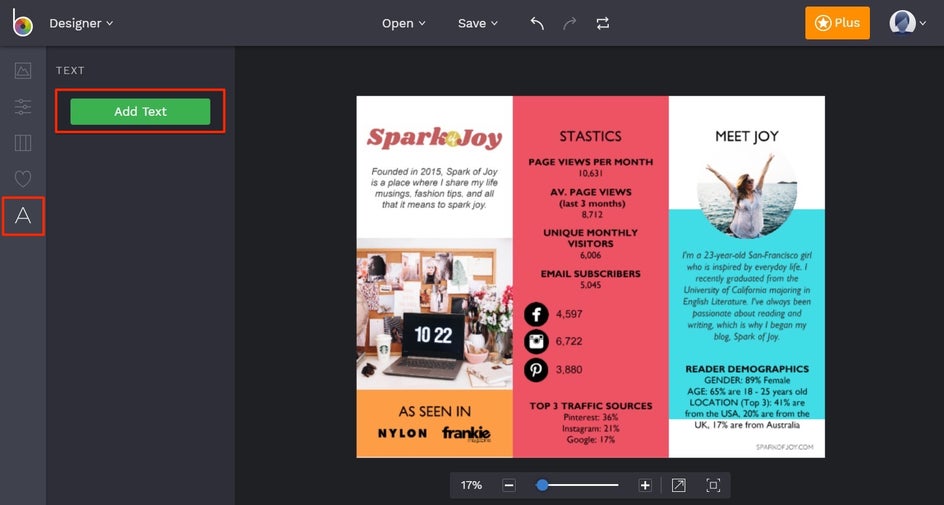Click the Add Text button
This screenshot has width=944, height=505.
point(140,111)
